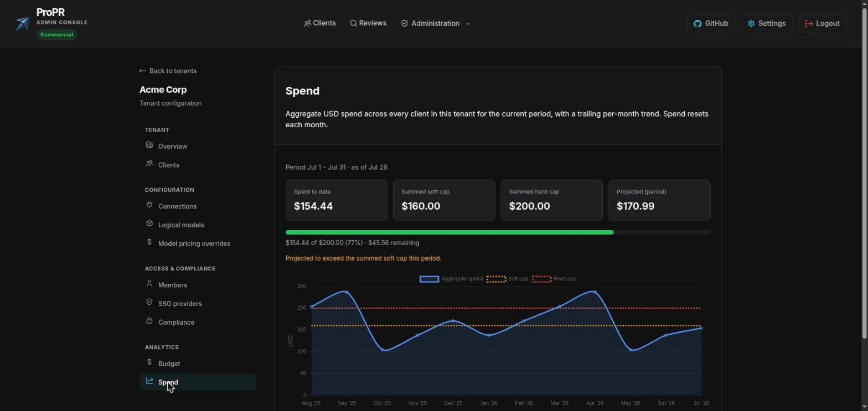Click the Model pricing overrides dollar icon
The image size is (868, 411).
[149, 242]
